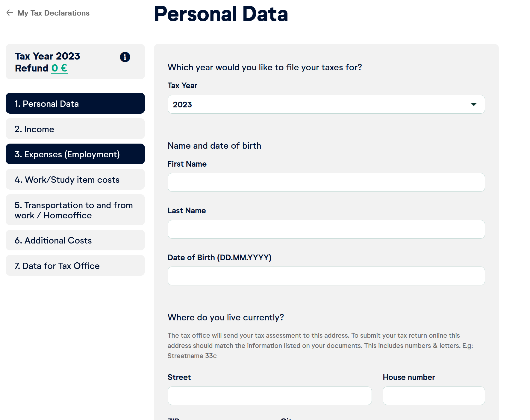Open the Additional Costs step
This screenshot has height=420, width=530.
coord(75,240)
